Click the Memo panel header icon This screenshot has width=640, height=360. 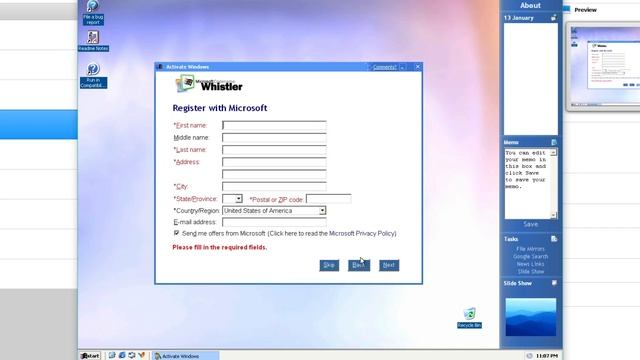pos(554,142)
